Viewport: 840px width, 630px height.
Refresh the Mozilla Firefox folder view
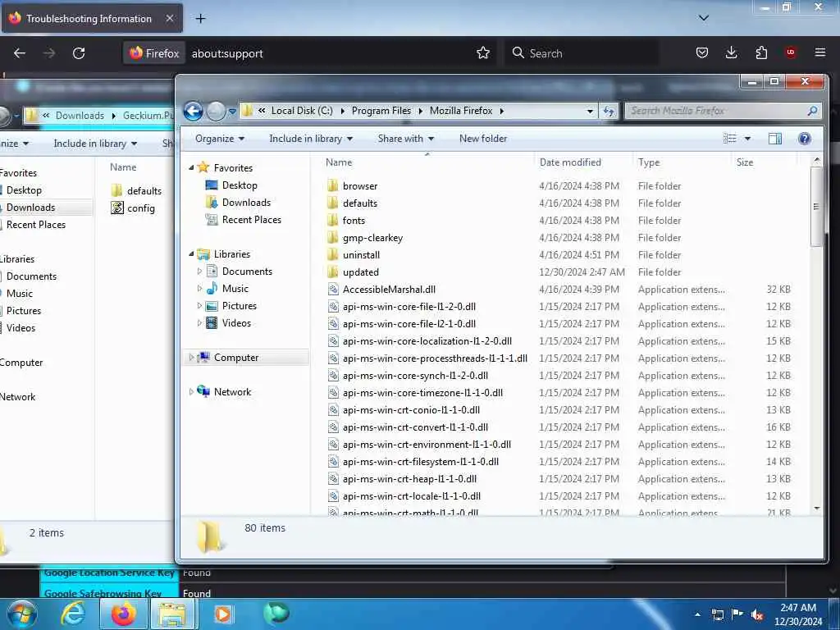[609, 111]
